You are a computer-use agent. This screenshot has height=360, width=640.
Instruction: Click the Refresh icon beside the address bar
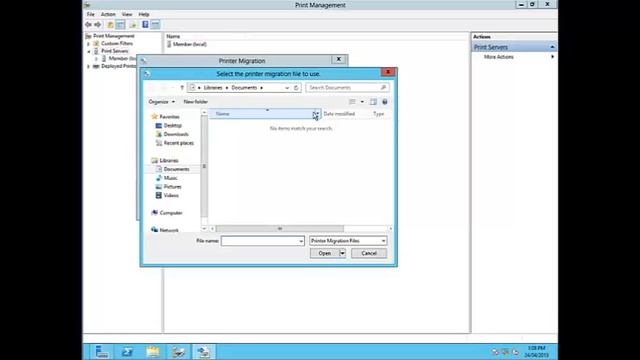pos(296,88)
